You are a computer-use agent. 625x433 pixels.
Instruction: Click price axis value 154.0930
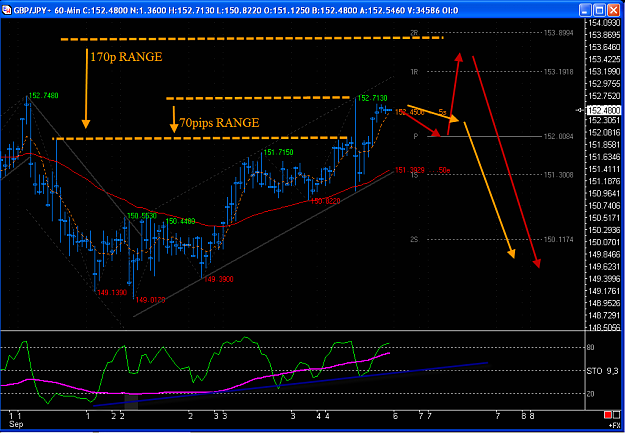tap(603, 23)
